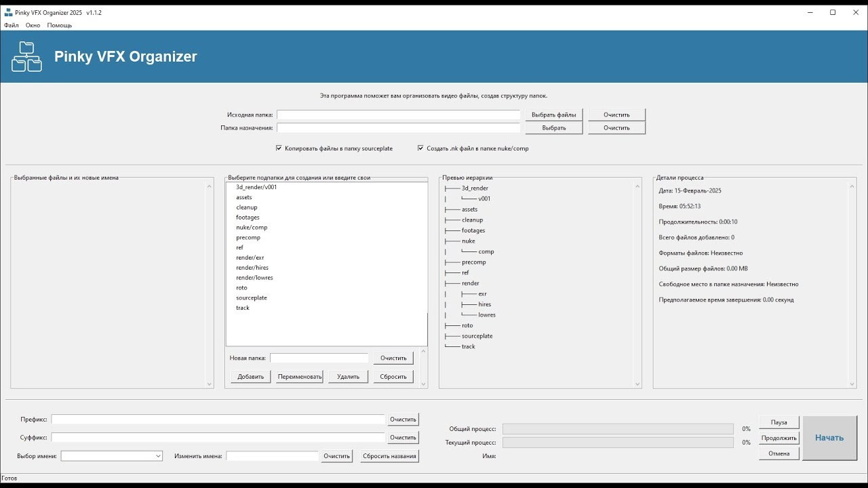Click the Префикс text field
Image resolution: width=868 pixels, height=488 pixels.
pyautogui.click(x=218, y=420)
